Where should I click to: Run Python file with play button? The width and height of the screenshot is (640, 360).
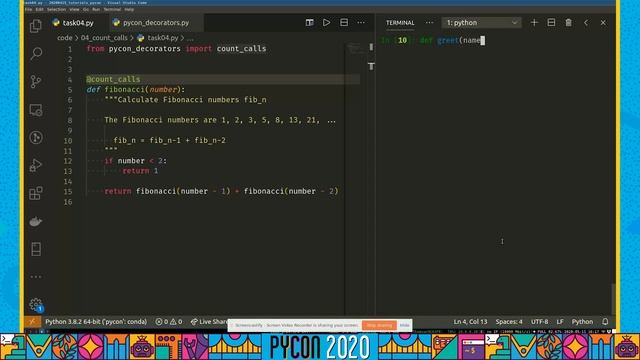(327, 22)
